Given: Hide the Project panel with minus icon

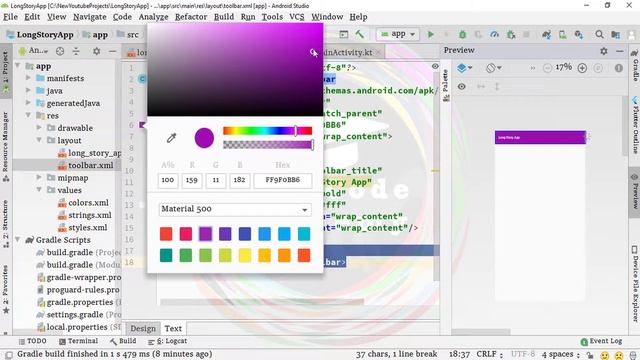Looking at the screenshot, I should (112, 51).
